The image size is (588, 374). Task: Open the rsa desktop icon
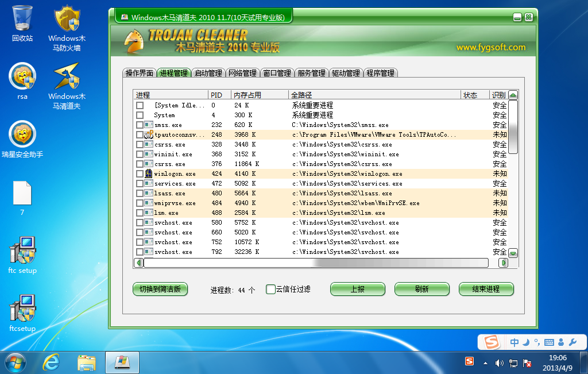click(22, 81)
